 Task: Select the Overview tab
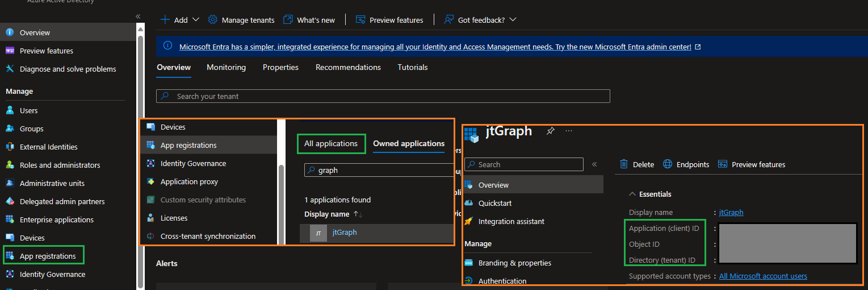pos(174,67)
